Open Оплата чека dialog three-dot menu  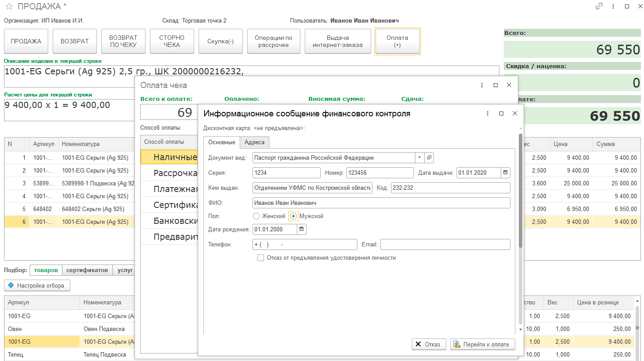coord(482,85)
